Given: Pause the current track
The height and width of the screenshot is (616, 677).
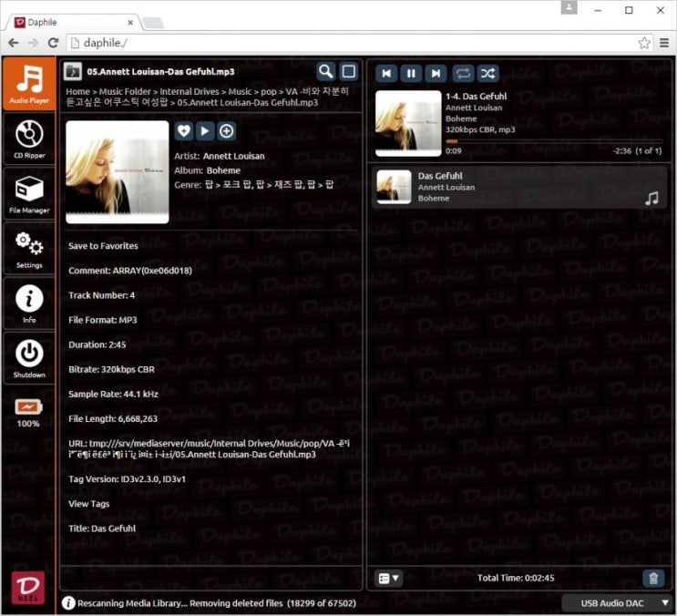Looking at the screenshot, I should [411, 73].
